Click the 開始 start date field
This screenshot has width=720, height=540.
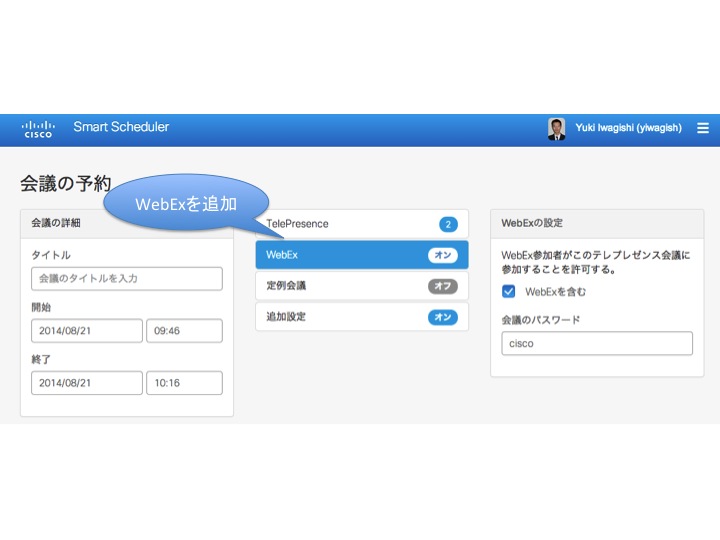(x=87, y=331)
